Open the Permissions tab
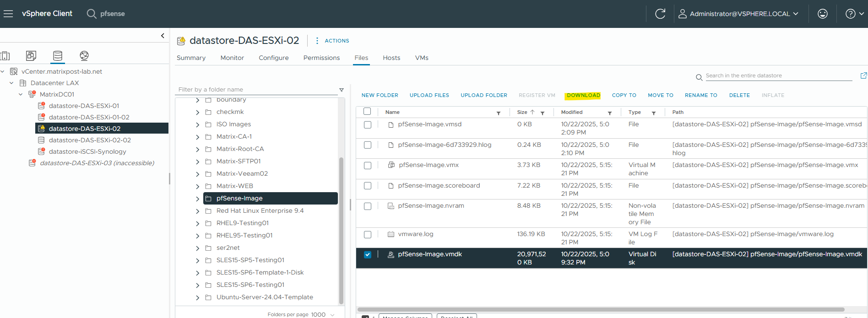The width and height of the screenshot is (868, 318). (x=321, y=58)
